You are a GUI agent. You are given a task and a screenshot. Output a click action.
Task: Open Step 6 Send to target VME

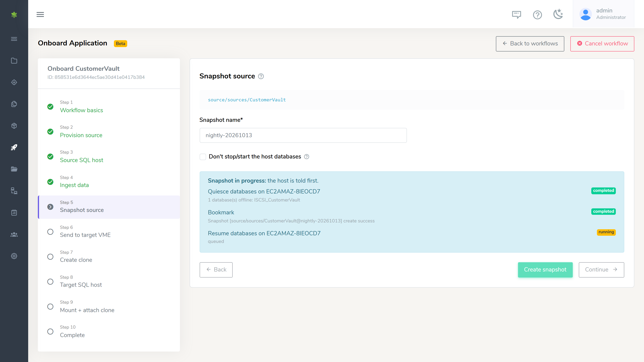pos(109,232)
